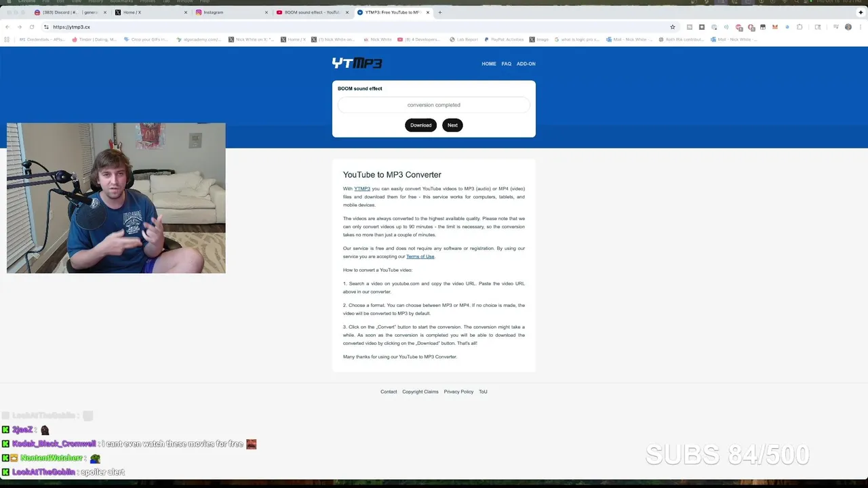Go back with the browser back arrow
The image size is (868, 488).
pos(7,27)
